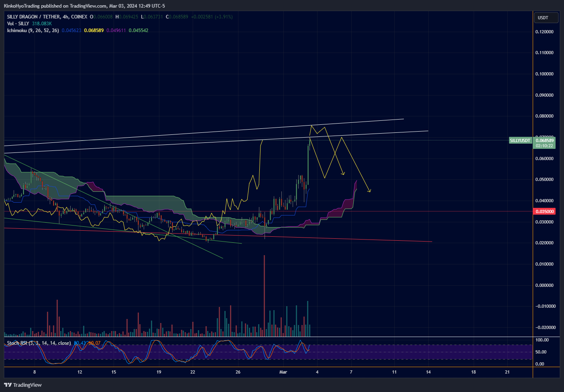564x392 pixels.
Task: Click date 11 on the time axis
Action: click(394, 372)
